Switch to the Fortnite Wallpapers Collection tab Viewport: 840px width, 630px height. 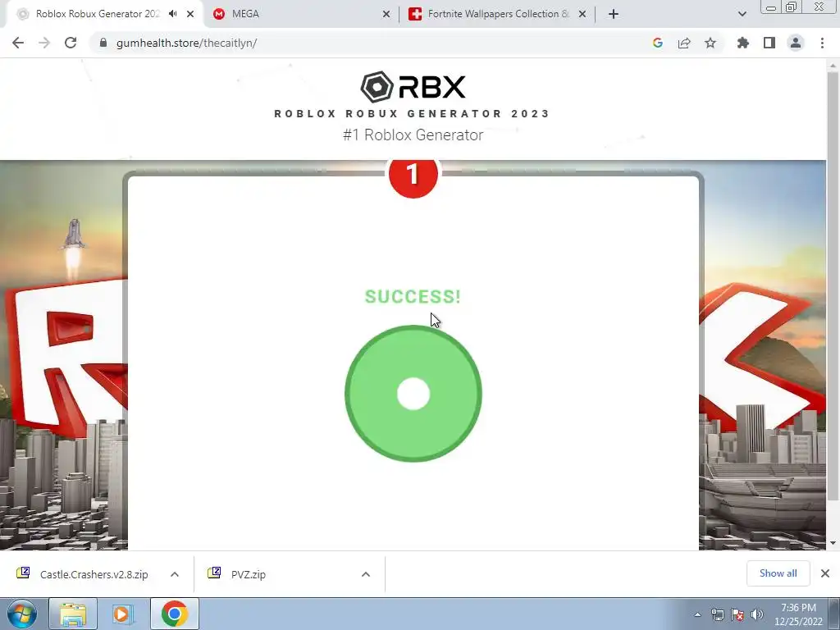(x=498, y=14)
